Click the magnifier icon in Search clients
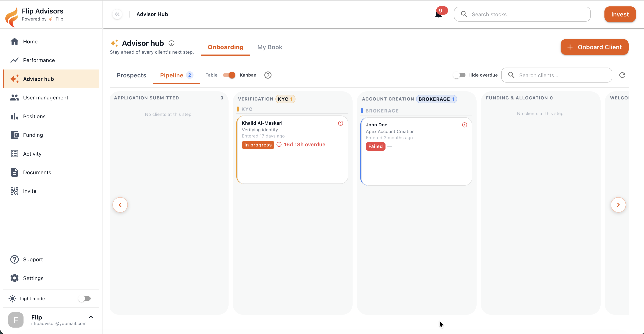644x334 pixels. [x=511, y=75]
